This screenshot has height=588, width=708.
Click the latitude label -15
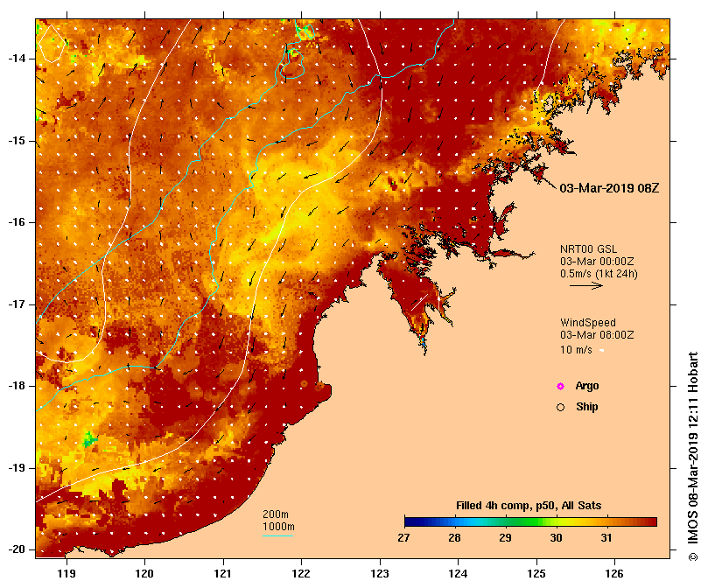(18, 141)
